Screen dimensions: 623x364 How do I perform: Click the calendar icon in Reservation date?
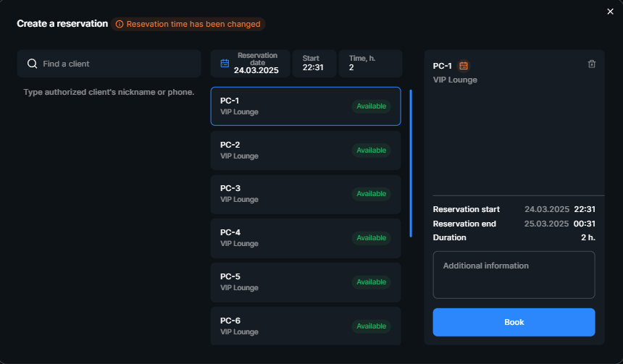pos(225,63)
